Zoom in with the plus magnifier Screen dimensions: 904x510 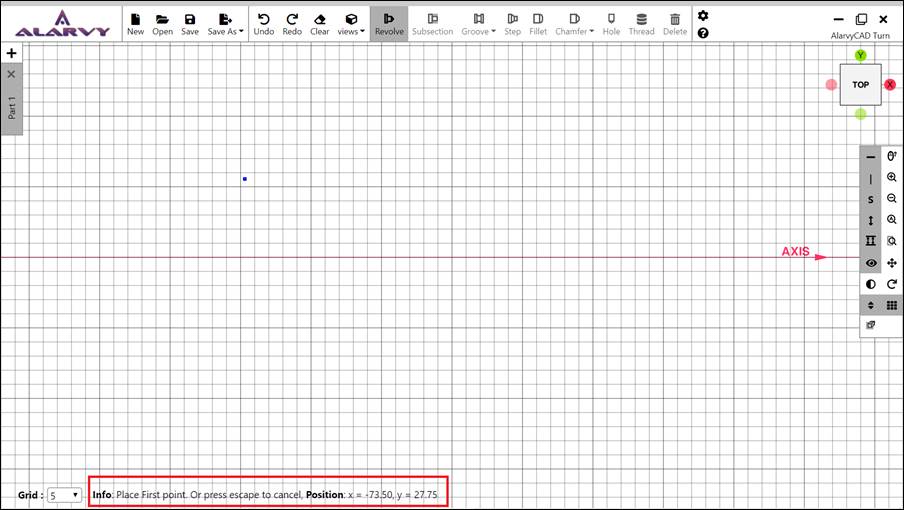892,177
